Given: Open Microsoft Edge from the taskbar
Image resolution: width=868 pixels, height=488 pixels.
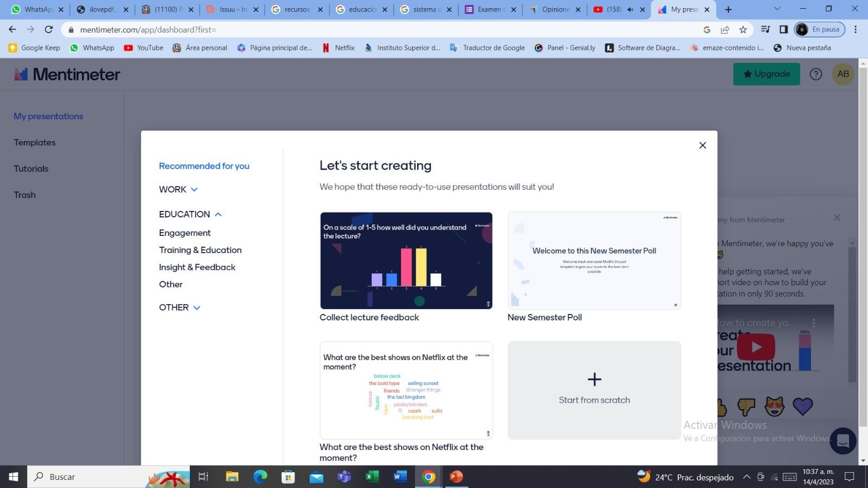Looking at the screenshot, I should (x=260, y=477).
